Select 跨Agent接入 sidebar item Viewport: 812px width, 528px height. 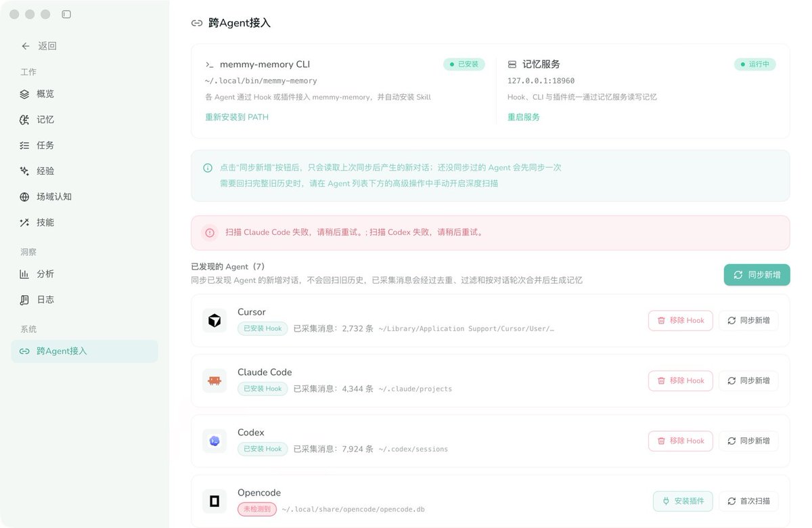click(85, 351)
